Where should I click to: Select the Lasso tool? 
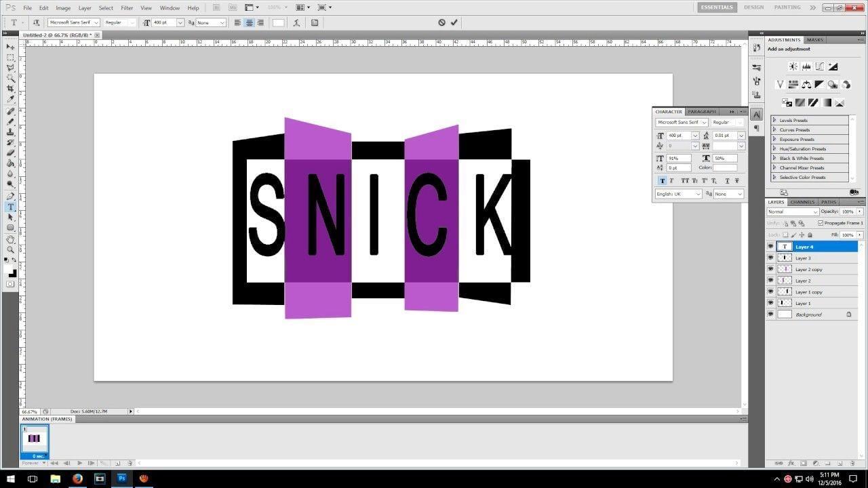coord(10,68)
